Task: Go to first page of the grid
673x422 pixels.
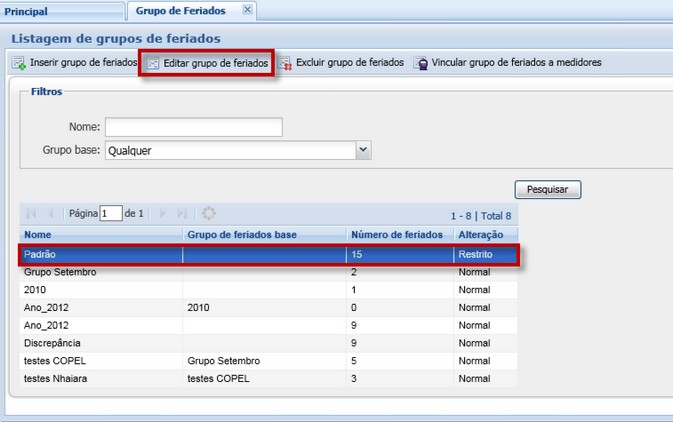Action: click(x=31, y=213)
